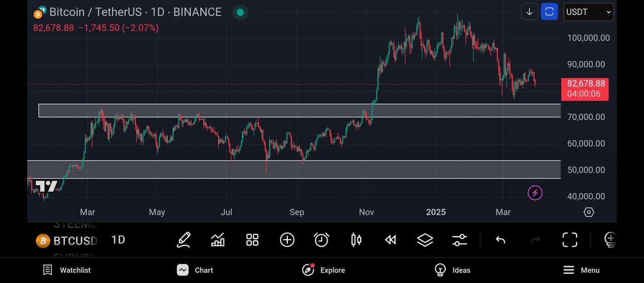Click the purple lightning bolt icon
Screen dimensions: 644x283
pyautogui.click(x=535, y=192)
